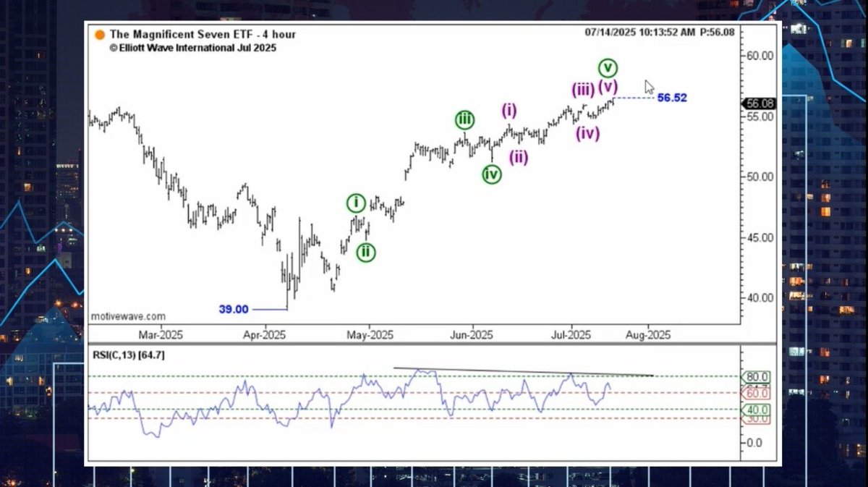868x487 pixels.
Task: Click the 45.00 price axis label
Action: (x=760, y=237)
